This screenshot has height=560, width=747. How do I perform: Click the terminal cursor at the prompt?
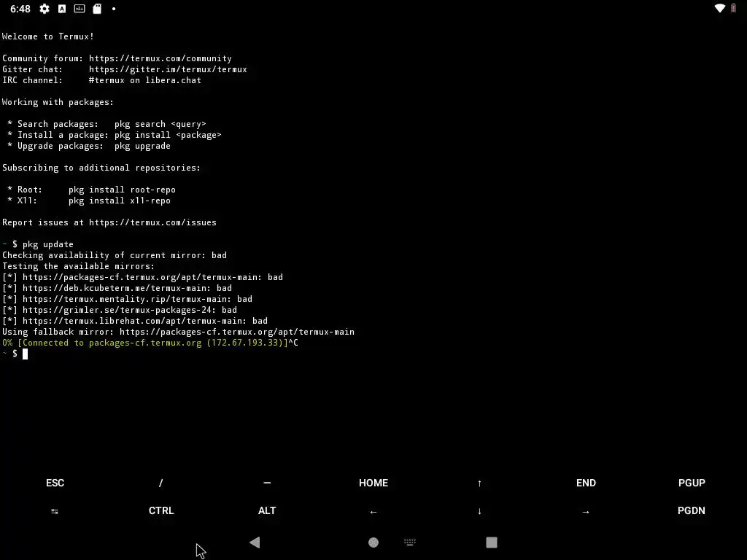click(x=26, y=354)
